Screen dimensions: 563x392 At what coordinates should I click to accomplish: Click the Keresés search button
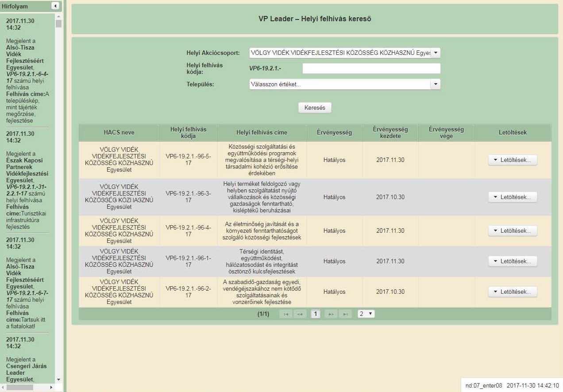pos(315,108)
